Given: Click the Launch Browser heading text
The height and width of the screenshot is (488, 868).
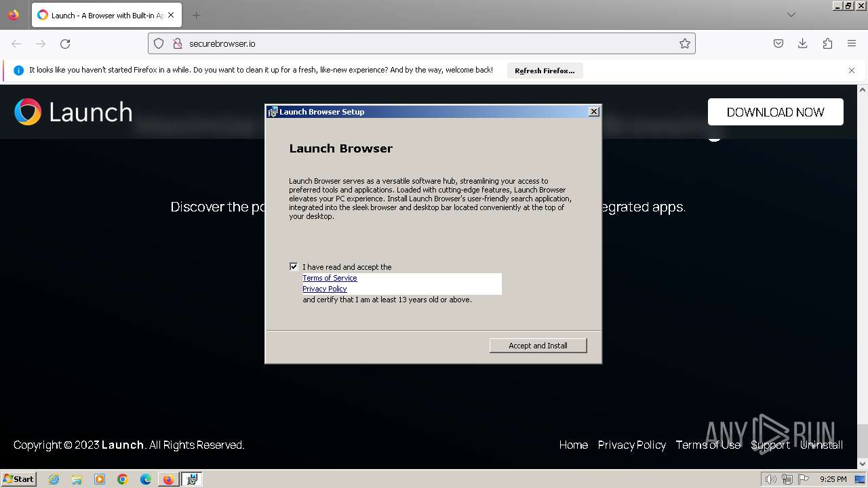Looking at the screenshot, I should coord(341,148).
